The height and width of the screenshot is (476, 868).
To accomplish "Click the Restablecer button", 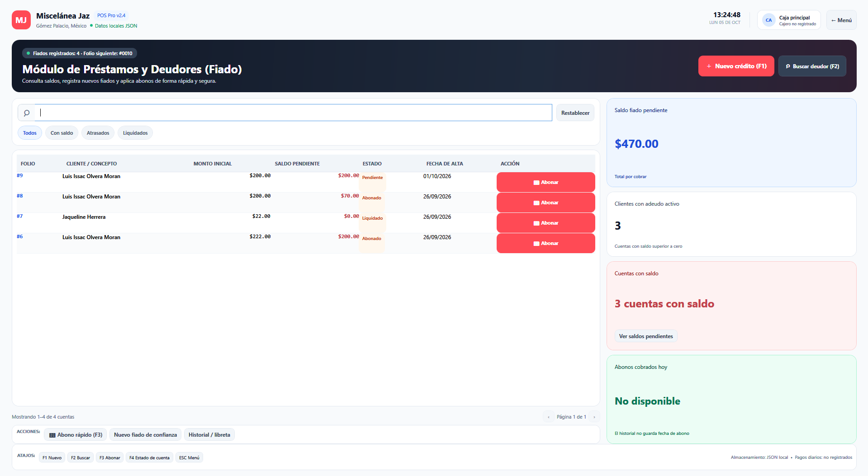I will 575,113.
